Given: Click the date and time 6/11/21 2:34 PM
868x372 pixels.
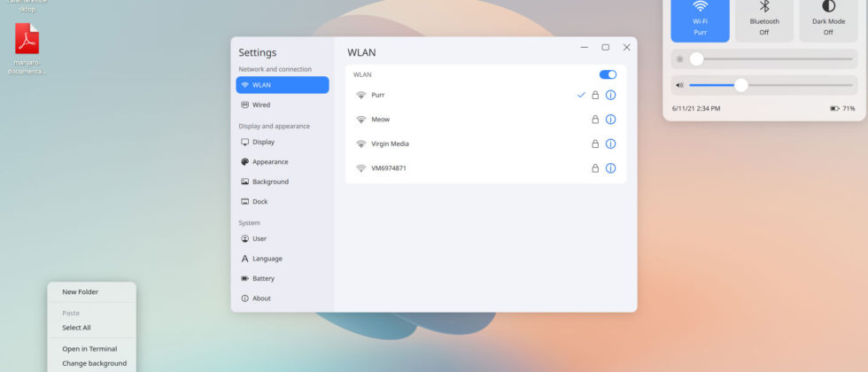Looking at the screenshot, I should tap(696, 109).
